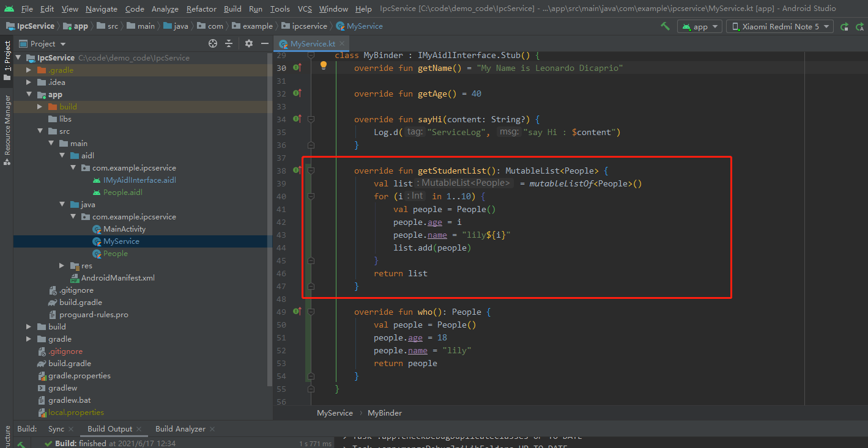Fold the getStudentList function at line 38
The width and height of the screenshot is (868, 448).
311,171
